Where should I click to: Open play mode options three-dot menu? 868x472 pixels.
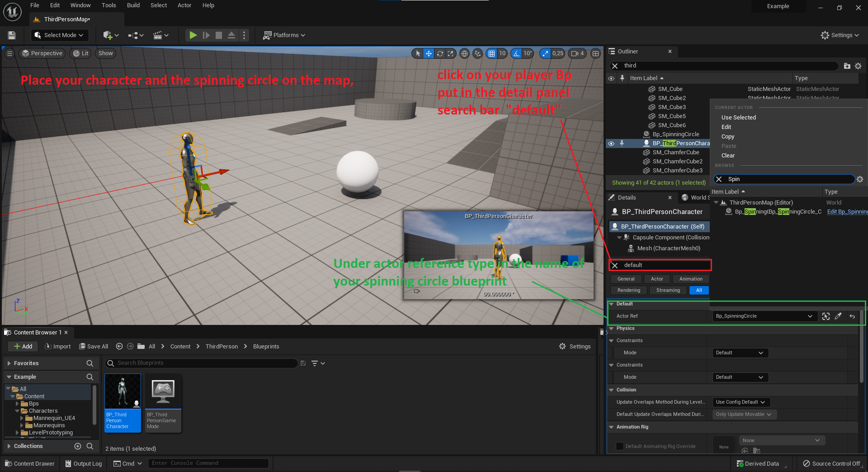(x=244, y=35)
